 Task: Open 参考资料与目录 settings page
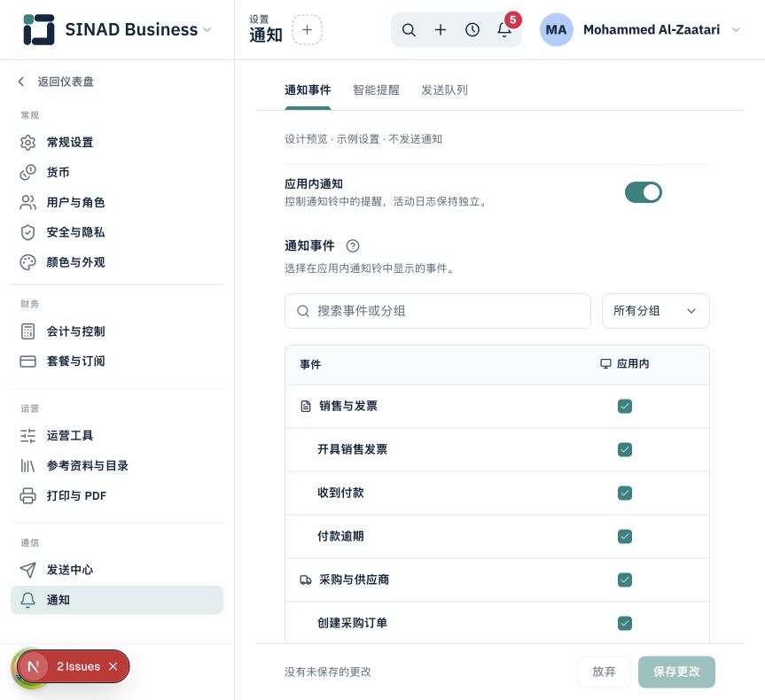pos(117,466)
